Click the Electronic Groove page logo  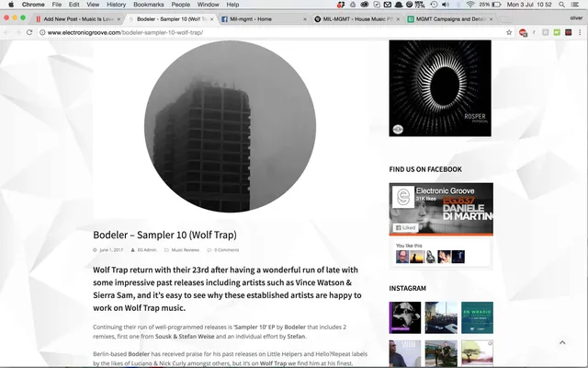tap(403, 197)
